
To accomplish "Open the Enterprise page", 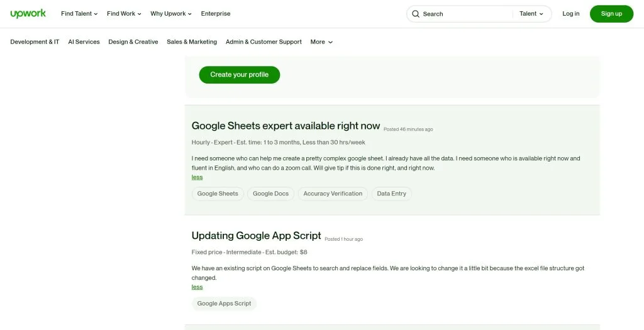I will pyautogui.click(x=216, y=14).
